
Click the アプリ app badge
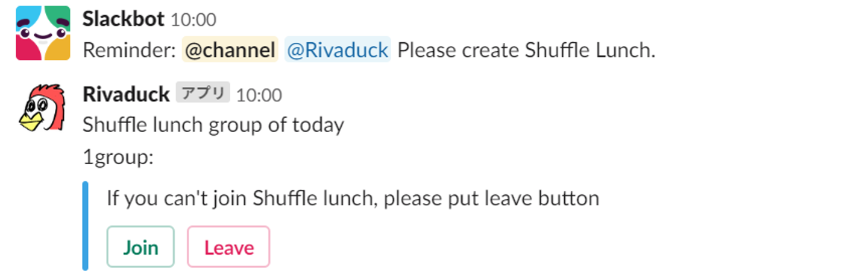(203, 94)
